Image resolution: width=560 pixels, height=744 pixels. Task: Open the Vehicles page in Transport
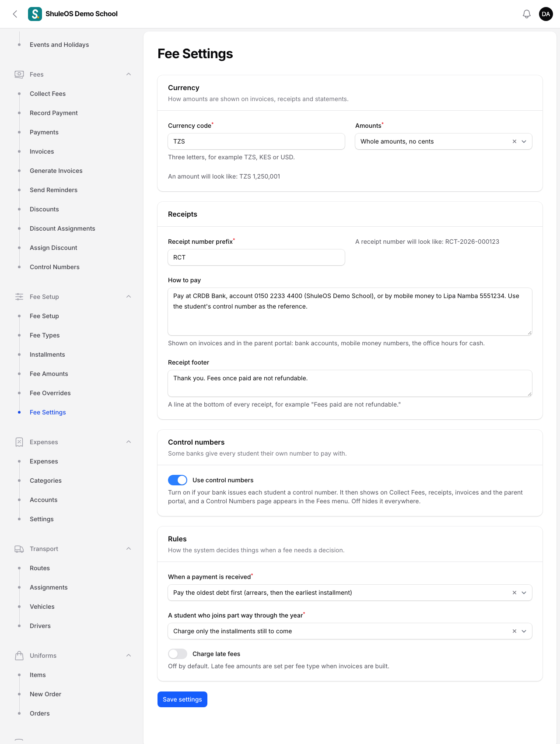click(42, 607)
